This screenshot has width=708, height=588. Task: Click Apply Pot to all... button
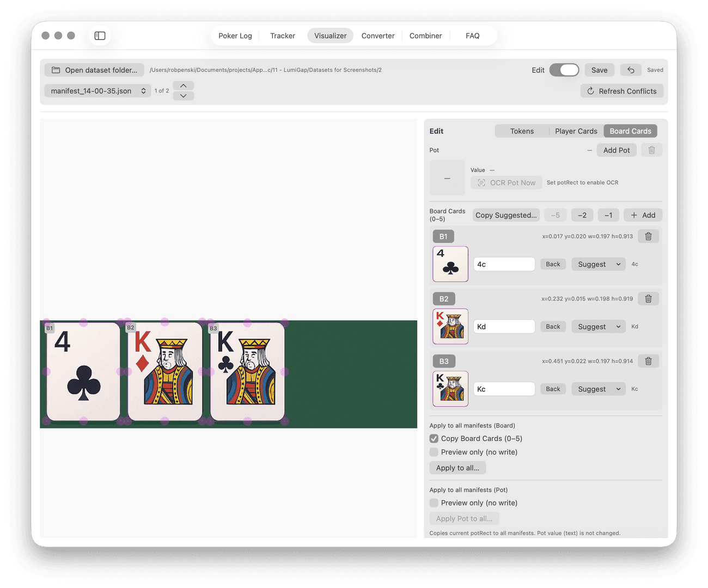pyautogui.click(x=464, y=519)
